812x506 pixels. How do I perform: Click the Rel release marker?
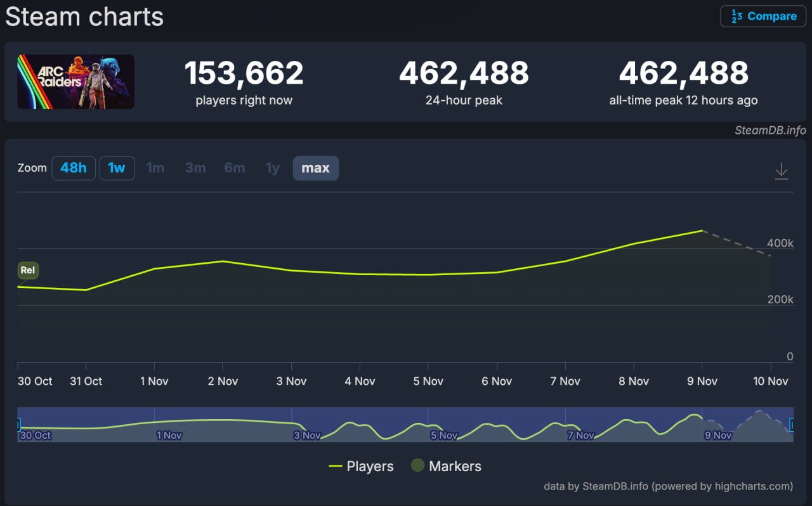28,271
